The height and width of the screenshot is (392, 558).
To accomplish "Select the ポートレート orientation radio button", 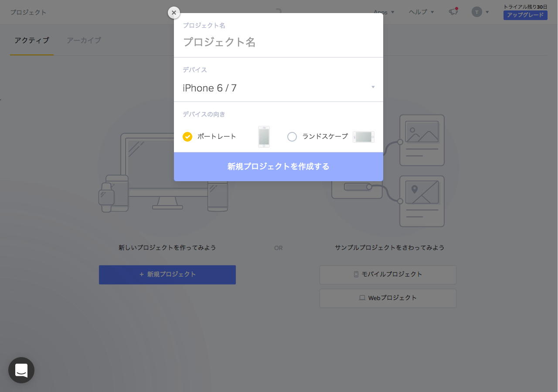I will pyautogui.click(x=187, y=136).
